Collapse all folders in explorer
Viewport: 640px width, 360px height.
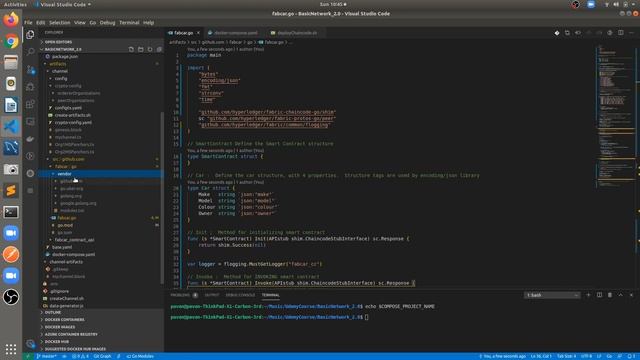tap(159, 49)
